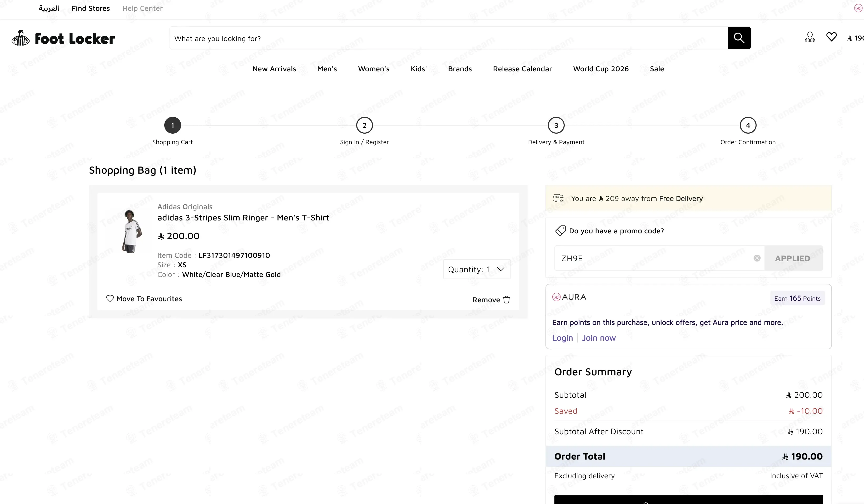Click color value White/Clear Blue/Matte Gold

click(231, 274)
